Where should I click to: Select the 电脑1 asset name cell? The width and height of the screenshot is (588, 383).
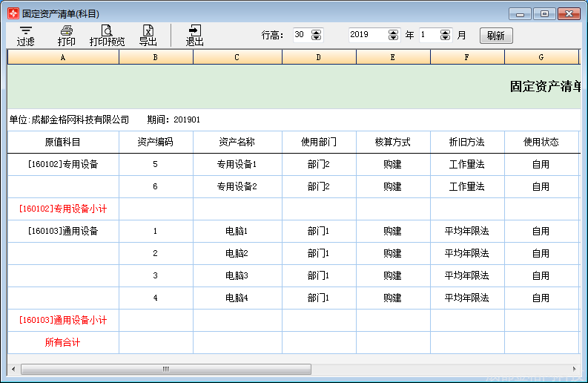tap(237, 232)
